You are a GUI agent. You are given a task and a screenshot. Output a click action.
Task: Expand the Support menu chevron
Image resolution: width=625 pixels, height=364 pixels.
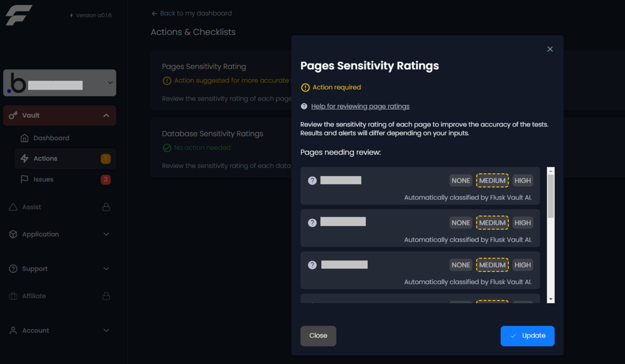click(106, 269)
